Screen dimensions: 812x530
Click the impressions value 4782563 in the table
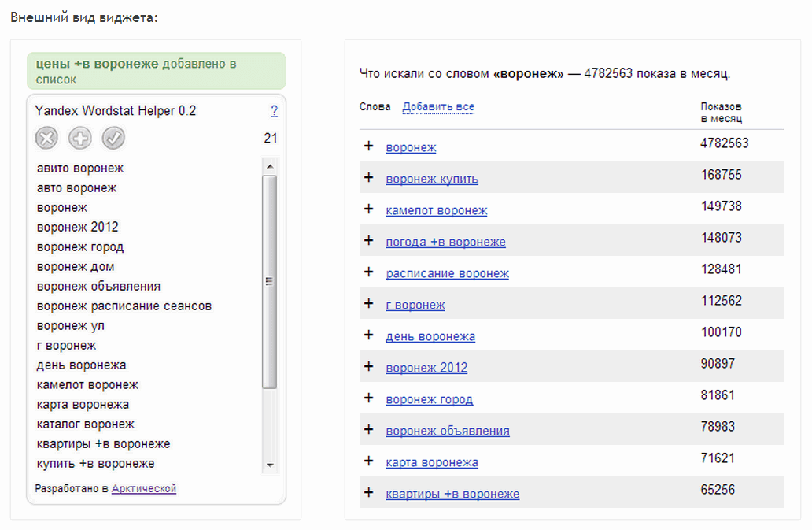725,143
